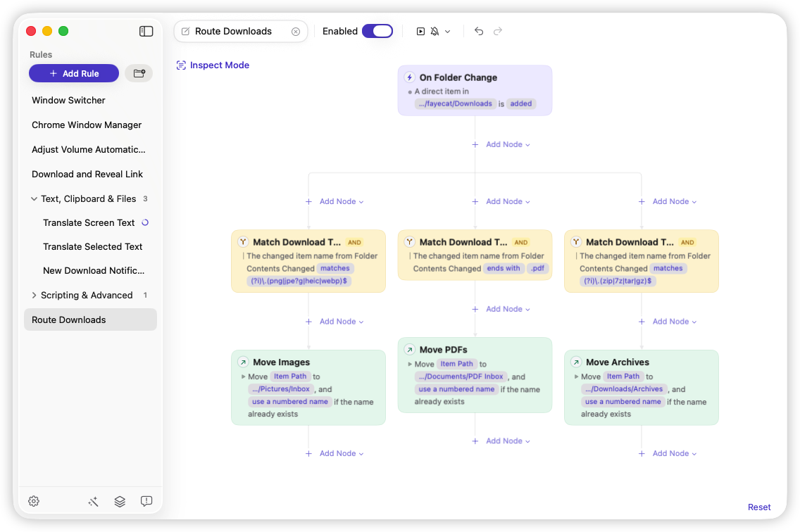The width and height of the screenshot is (800, 532).
Task: Clear the Route Downloads name field
Action: [x=295, y=32]
